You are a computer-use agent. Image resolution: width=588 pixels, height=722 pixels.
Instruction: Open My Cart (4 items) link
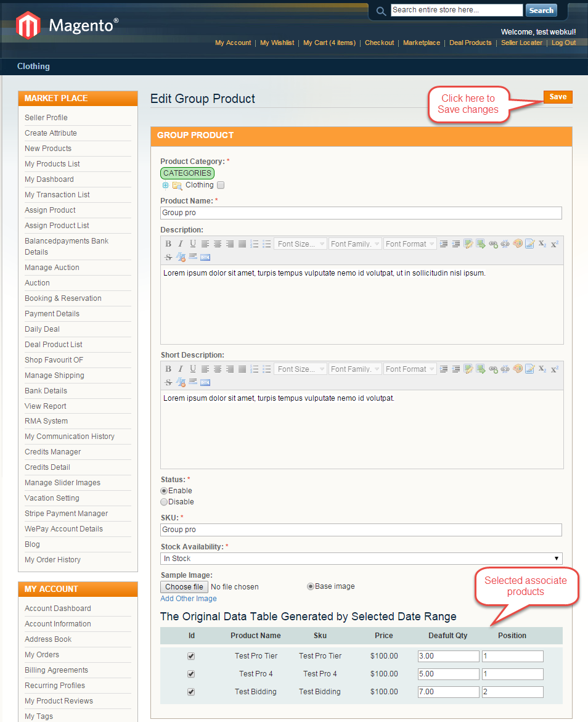coord(329,43)
